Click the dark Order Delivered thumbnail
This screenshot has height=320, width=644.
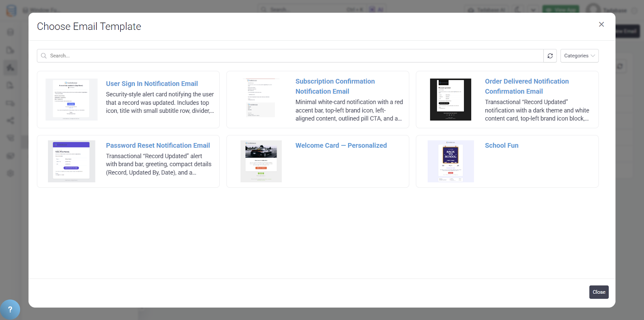tap(450, 100)
